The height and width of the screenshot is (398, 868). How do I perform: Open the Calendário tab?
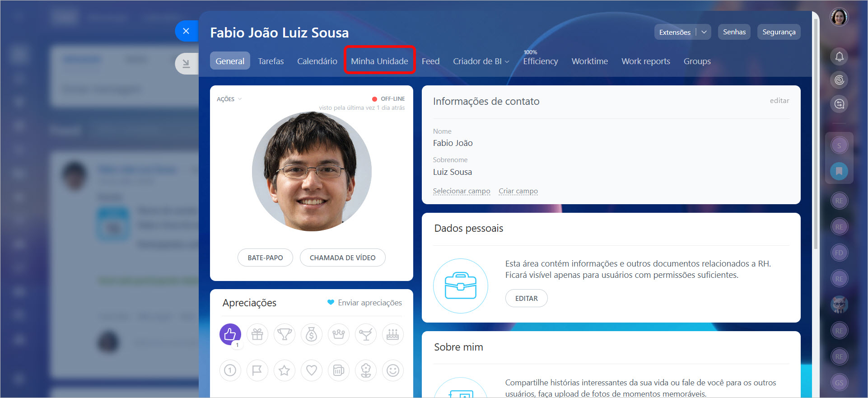[x=317, y=61]
